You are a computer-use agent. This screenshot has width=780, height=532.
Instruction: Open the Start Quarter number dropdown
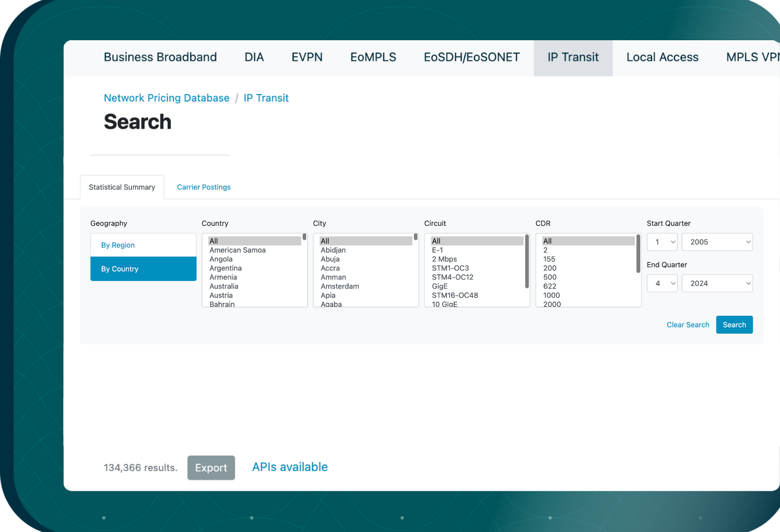point(662,241)
